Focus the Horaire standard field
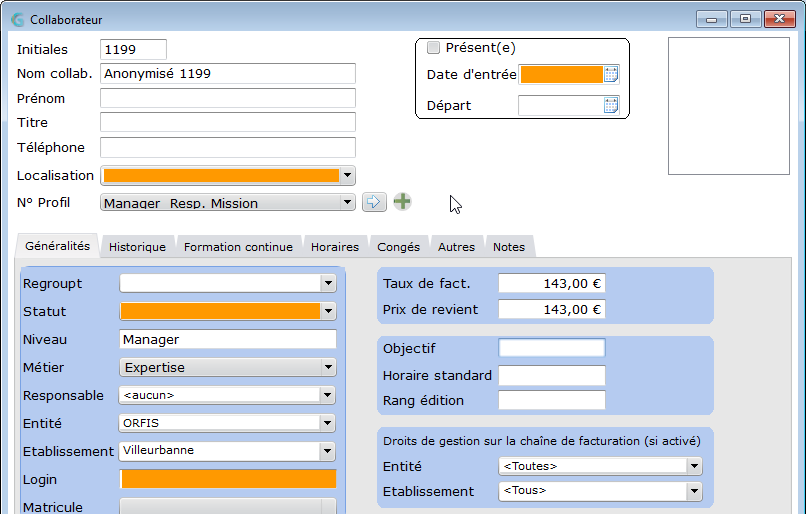This screenshot has width=806, height=514. [552, 375]
